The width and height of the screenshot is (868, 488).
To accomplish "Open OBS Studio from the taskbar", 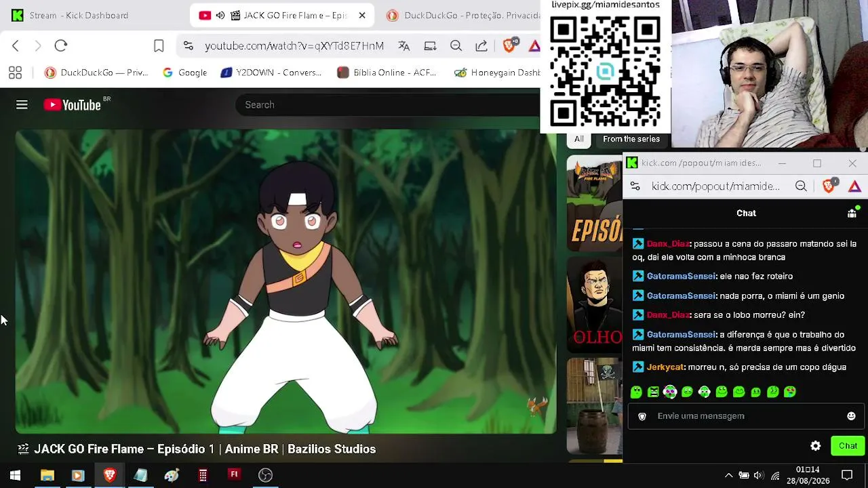I will pyautogui.click(x=265, y=475).
